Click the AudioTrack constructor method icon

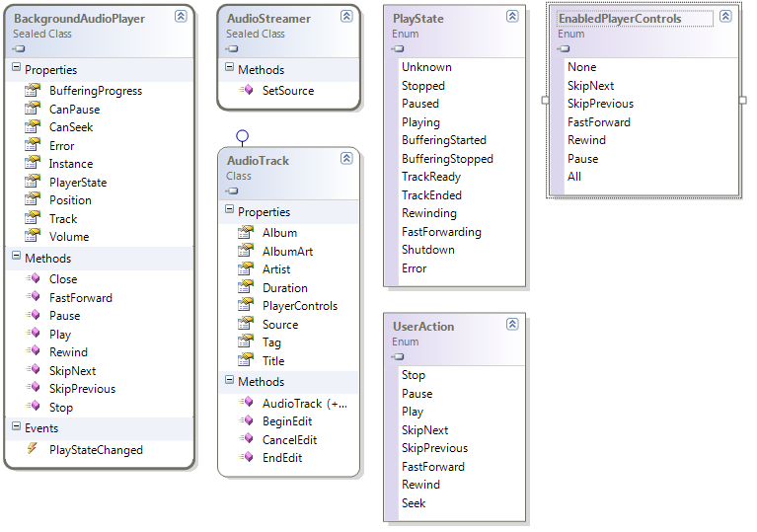[246, 402]
